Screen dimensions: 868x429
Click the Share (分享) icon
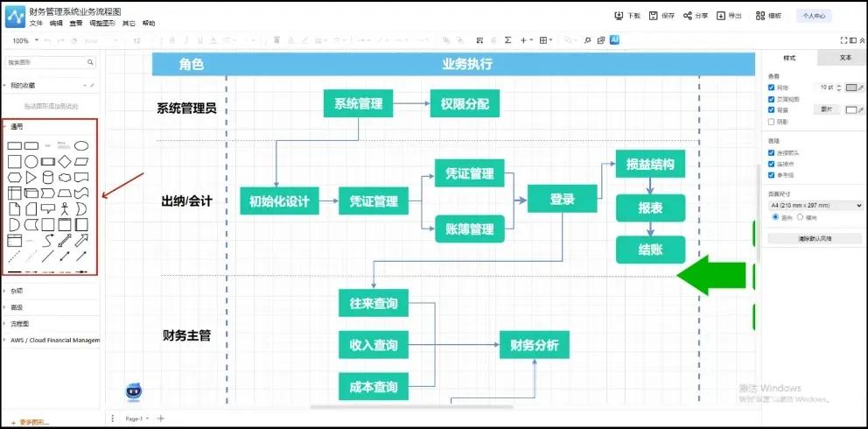(x=688, y=16)
